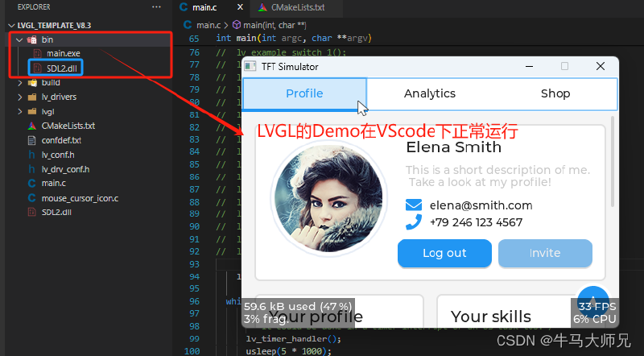This screenshot has width=644, height=356.
Task: Click header icon beside lv_conf.h
Action: click(32, 155)
